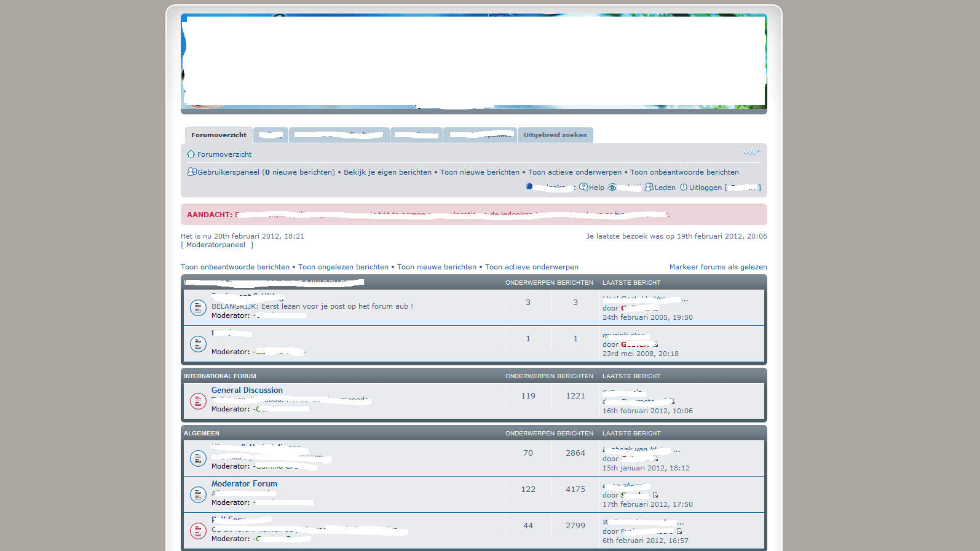Click the Leden members icon
The width and height of the screenshot is (980, 551).
tap(649, 187)
